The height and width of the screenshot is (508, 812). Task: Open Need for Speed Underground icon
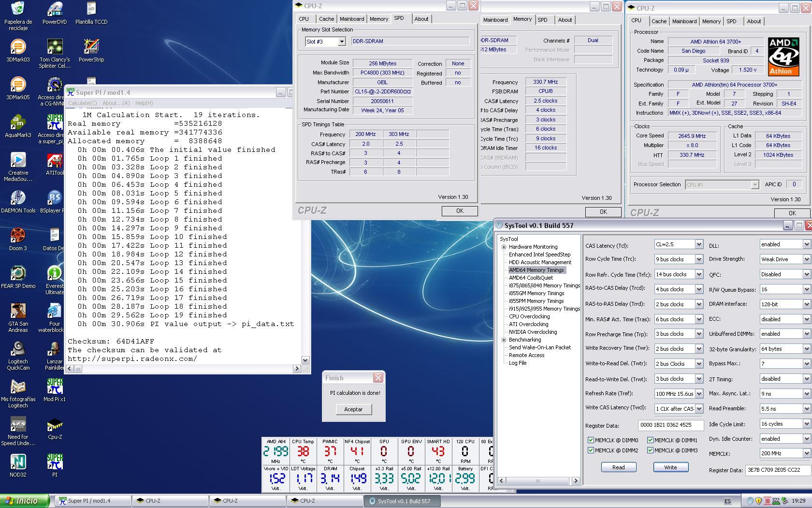tap(18, 425)
